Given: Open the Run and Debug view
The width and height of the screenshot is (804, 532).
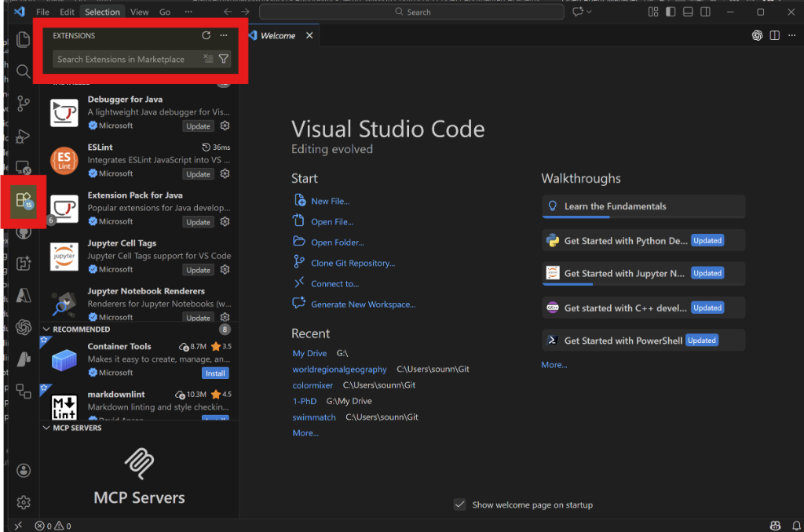Looking at the screenshot, I should (x=23, y=137).
